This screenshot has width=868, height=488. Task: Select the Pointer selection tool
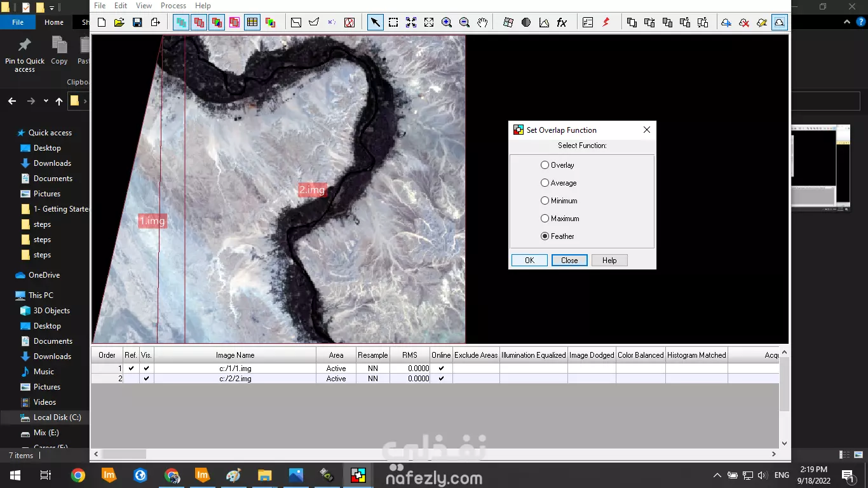click(x=375, y=22)
